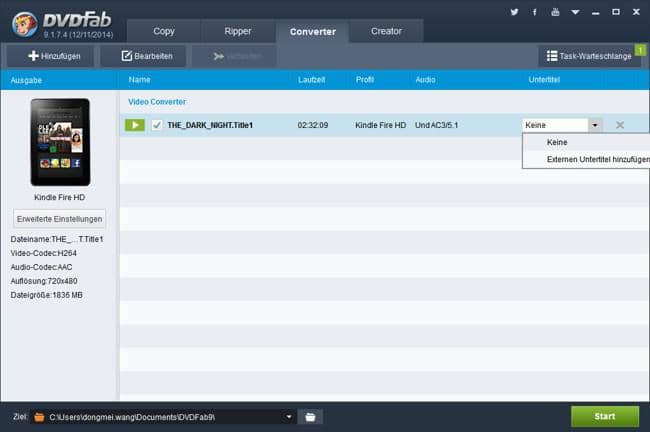
Task: Click the DVDFab mascot logo
Action: click(24, 24)
